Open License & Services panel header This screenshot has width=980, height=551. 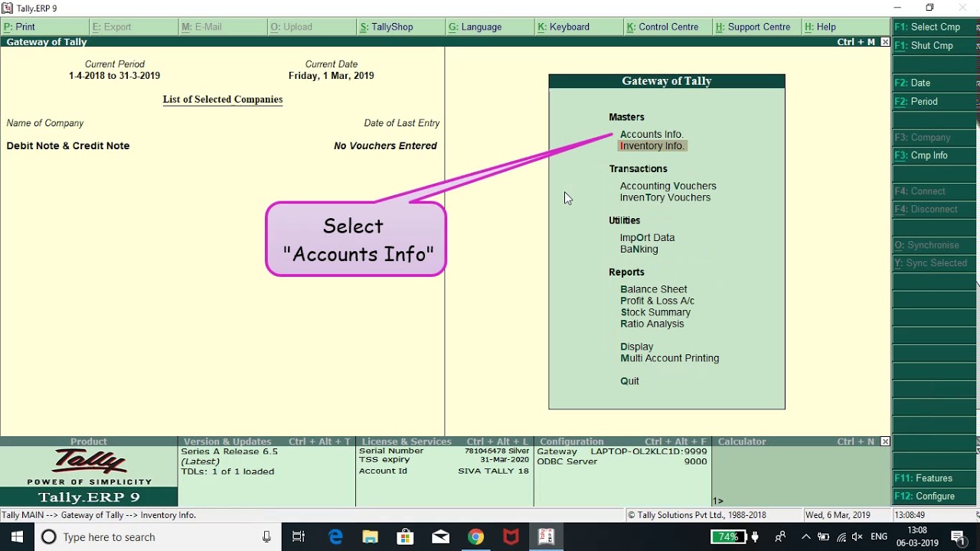tap(445, 442)
